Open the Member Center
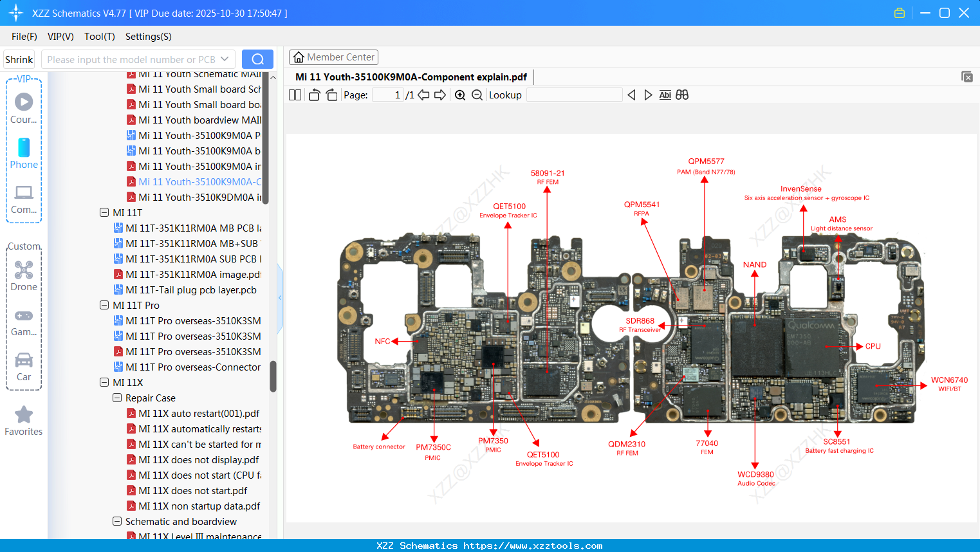Viewport: 980px width, 552px height. (x=333, y=57)
